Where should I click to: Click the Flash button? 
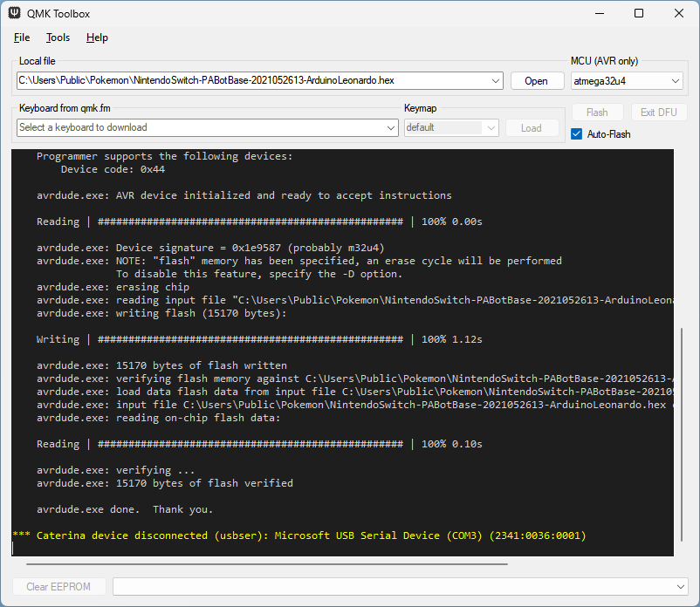click(597, 113)
